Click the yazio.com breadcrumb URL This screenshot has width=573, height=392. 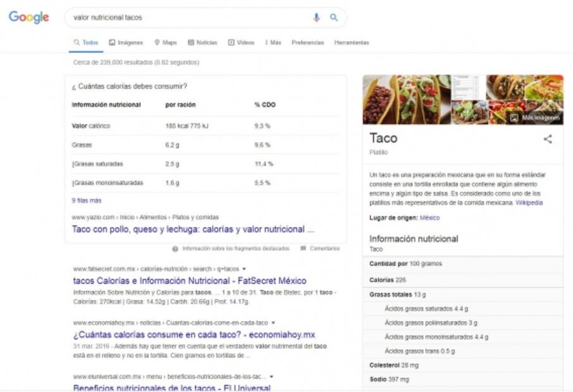(x=145, y=217)
